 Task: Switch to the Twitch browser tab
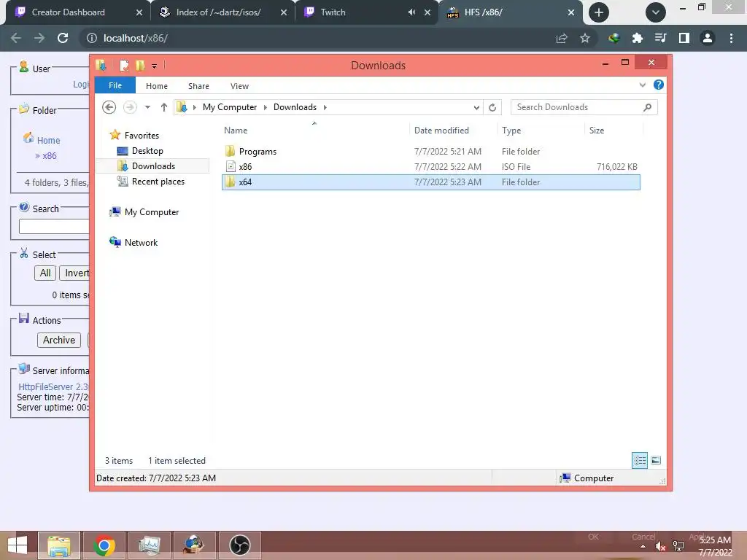(333, 12)
